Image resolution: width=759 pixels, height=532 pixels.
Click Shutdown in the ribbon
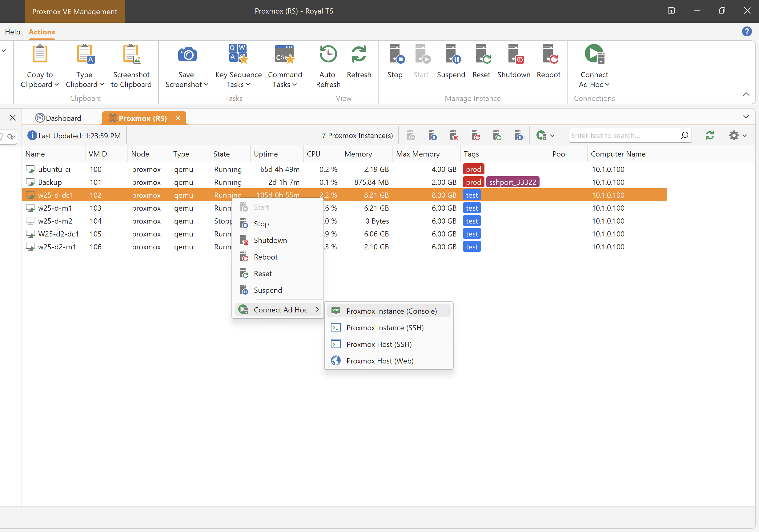(514, 62)
